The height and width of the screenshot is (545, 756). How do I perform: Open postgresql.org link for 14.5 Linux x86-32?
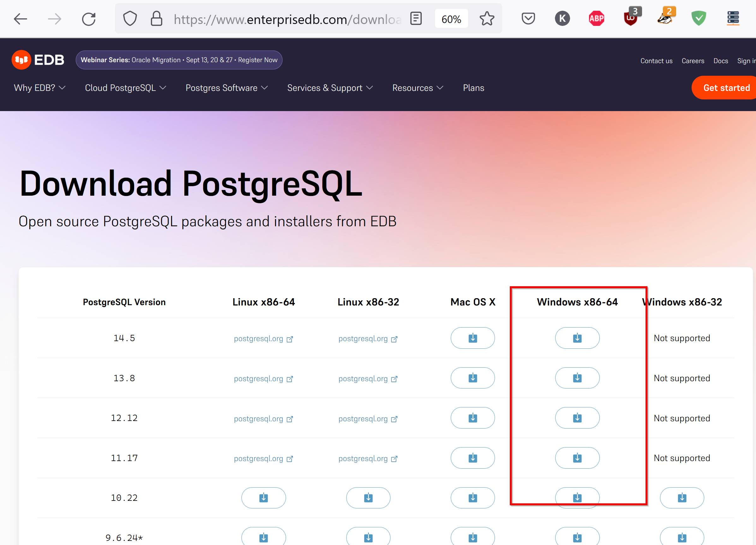coord(368,339)
